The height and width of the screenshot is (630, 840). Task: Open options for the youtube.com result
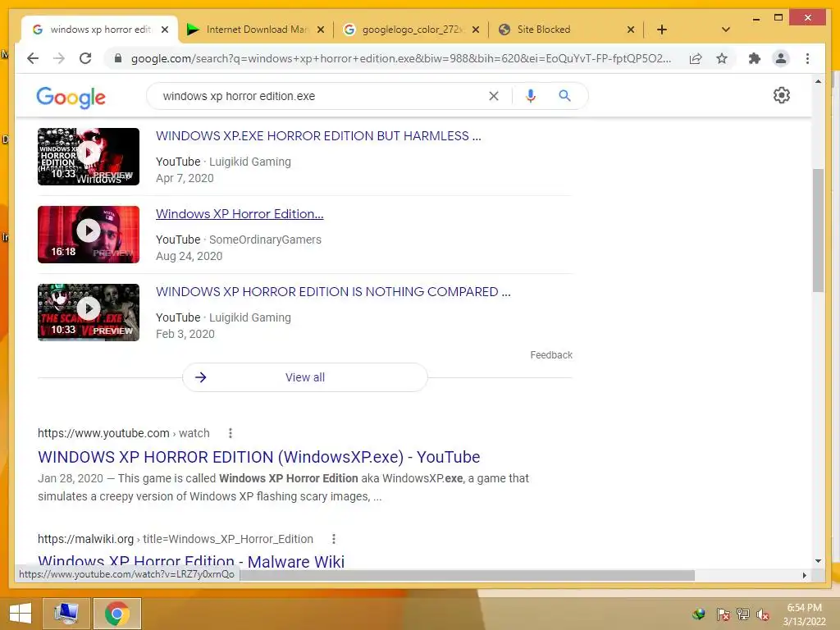(231, 433)
